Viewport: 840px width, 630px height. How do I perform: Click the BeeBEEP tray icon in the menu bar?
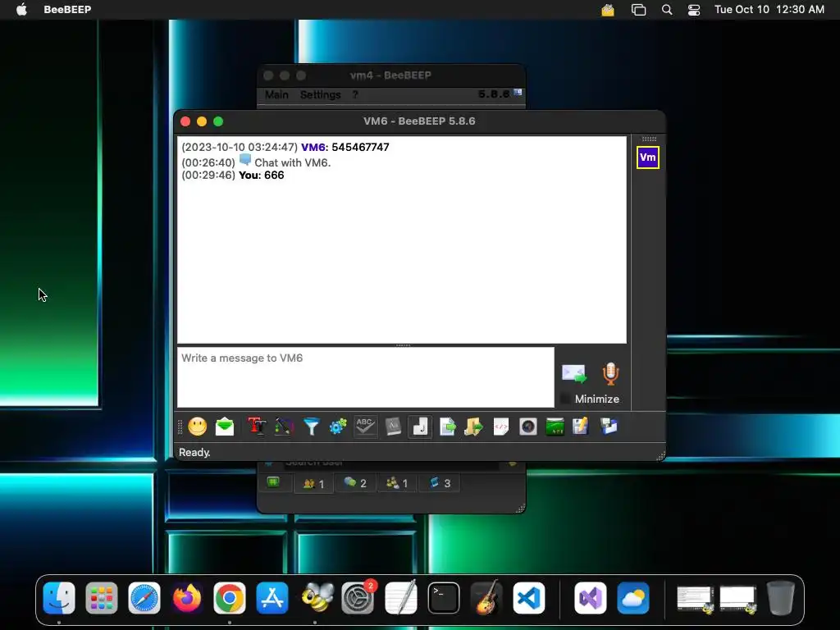click(x=608, y=10)
